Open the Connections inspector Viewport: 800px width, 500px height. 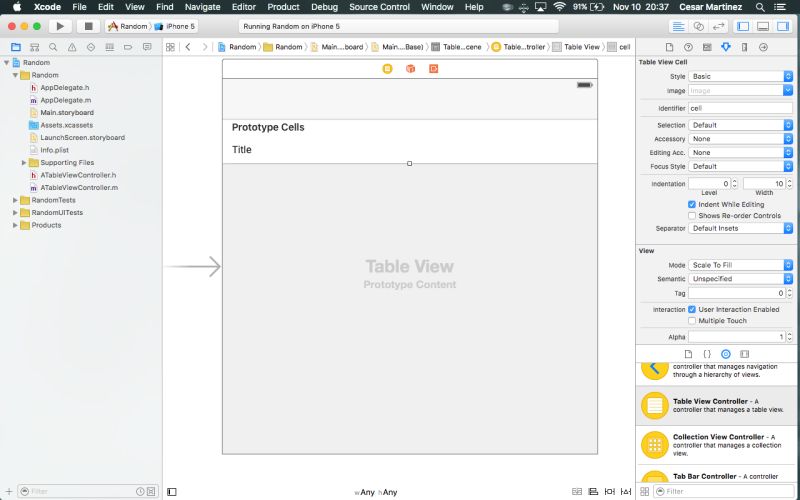click(x=763, y=47)
